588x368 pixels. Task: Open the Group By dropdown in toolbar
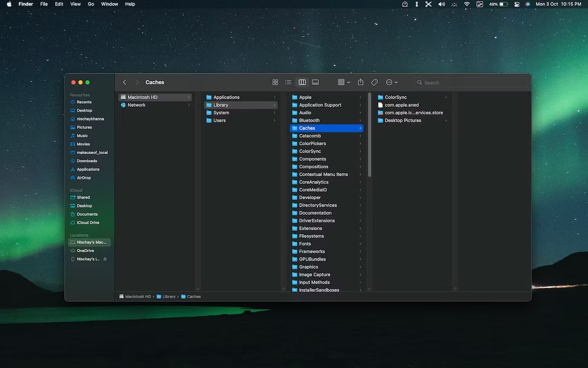[x=344, y=82]
